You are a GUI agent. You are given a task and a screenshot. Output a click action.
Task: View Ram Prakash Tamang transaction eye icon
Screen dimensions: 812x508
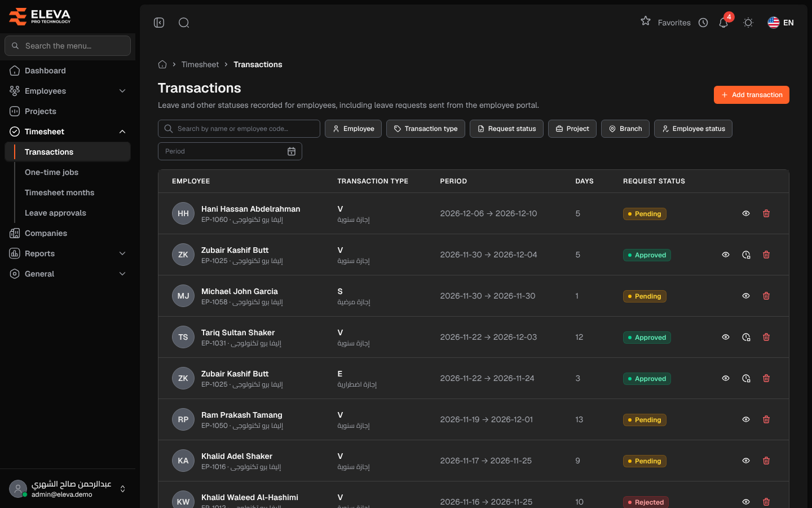746,419
